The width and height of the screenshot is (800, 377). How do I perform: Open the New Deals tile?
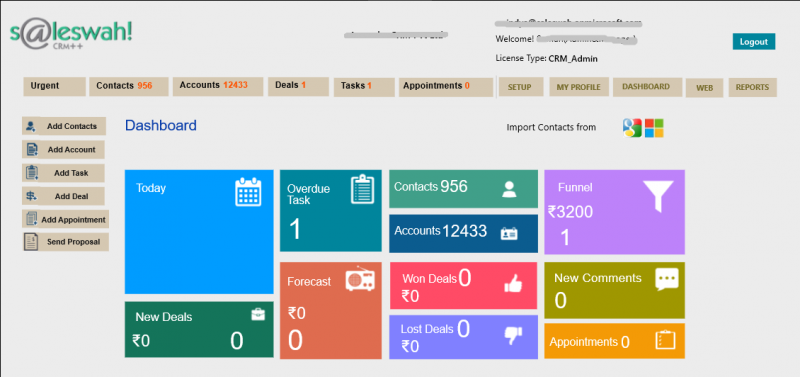199,329
